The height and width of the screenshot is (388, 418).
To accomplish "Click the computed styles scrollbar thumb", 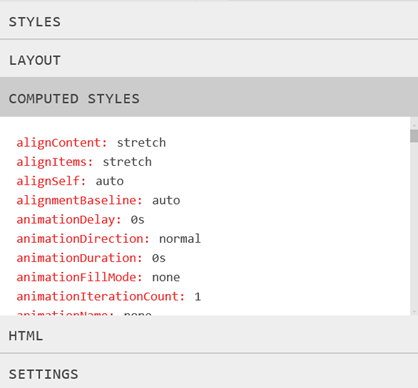I will (x=414, y=136).
